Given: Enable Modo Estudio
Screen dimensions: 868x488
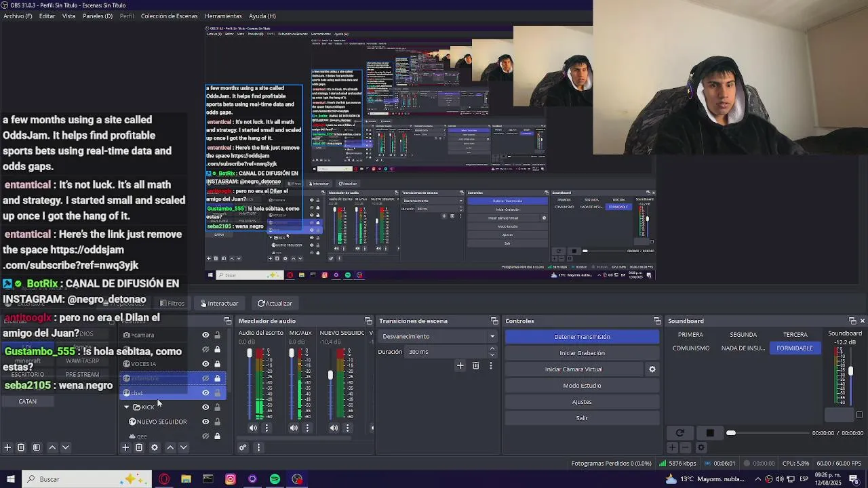Looking at the screenshot, I should 582,386.
